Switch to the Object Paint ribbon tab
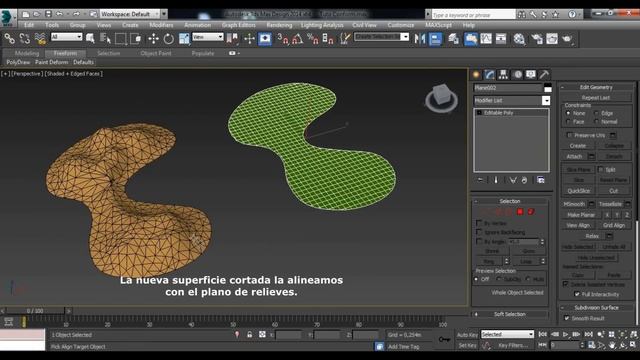640x360 pixels. (156, 53)
